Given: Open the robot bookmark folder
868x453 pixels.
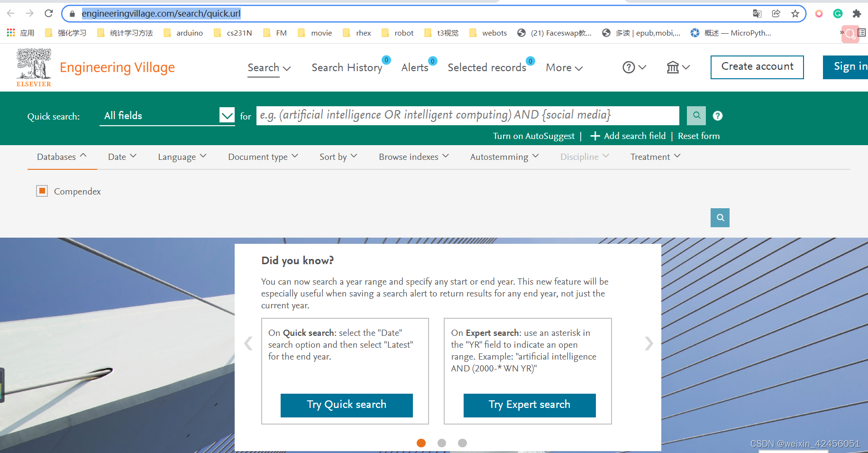Looking at the screenshot, I should (397, 33).
